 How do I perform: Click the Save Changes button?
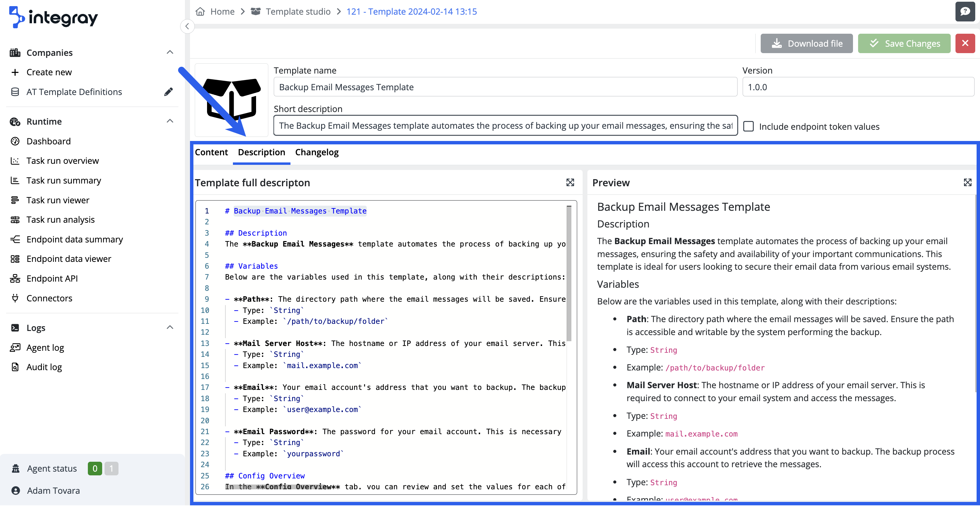904,43
